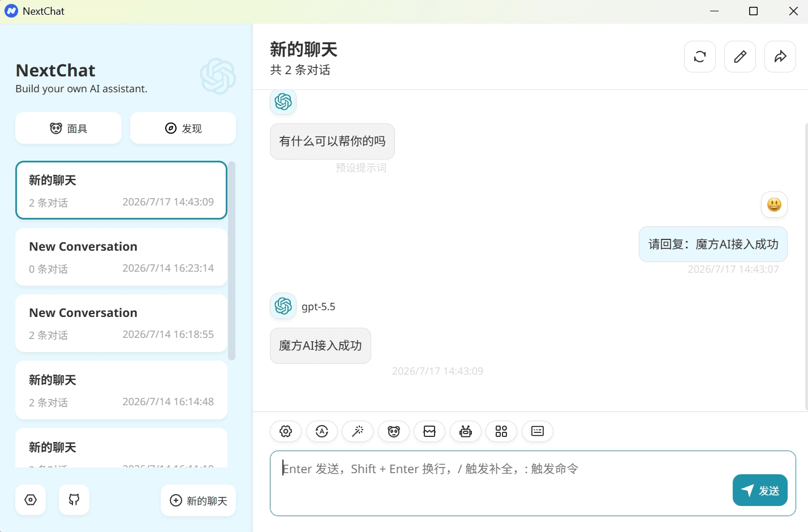This screenshot has width=808, height=532.
Task: Open the 面具 masks button
Action: pos(68,128)
